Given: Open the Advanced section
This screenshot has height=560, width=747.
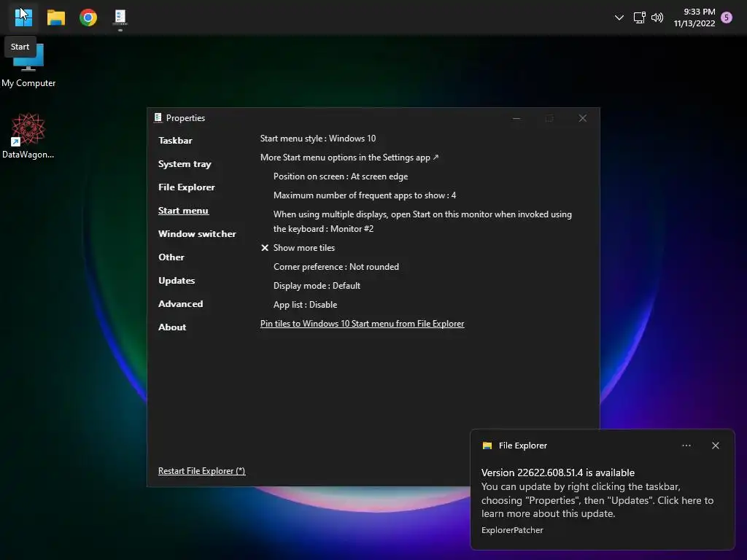Looking at the screenshot, I should (181, 304).
